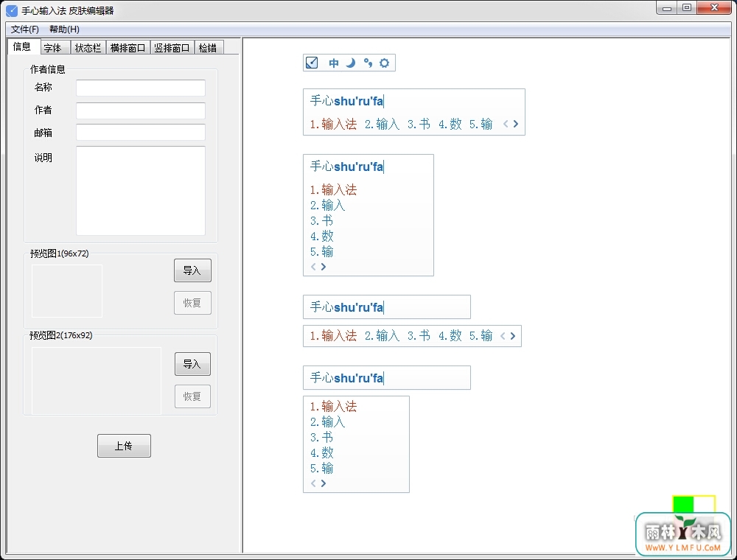The image size is (737, 560).
Task: Click the app icon in the title bar
Action: click(x=12, y=10)
